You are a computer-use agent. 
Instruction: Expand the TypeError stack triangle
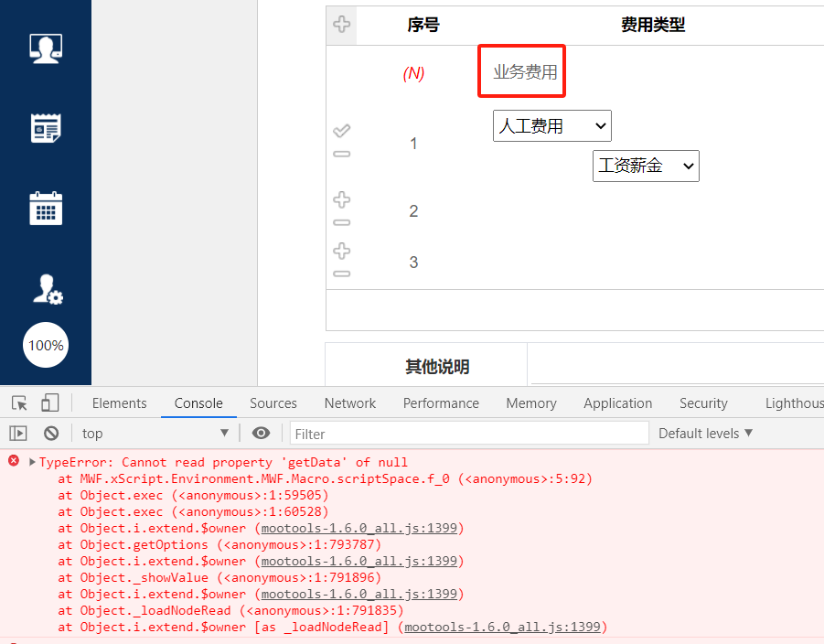tap(32, 462)
